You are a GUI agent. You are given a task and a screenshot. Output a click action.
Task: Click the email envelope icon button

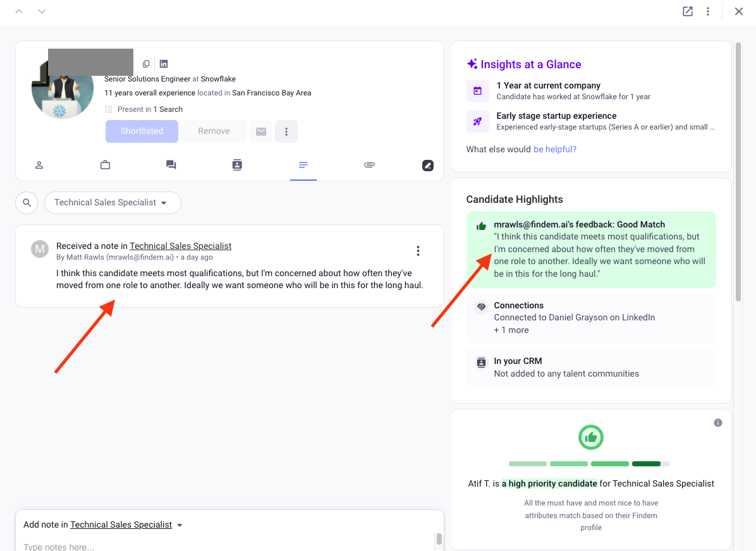click(x=261, y=131)
